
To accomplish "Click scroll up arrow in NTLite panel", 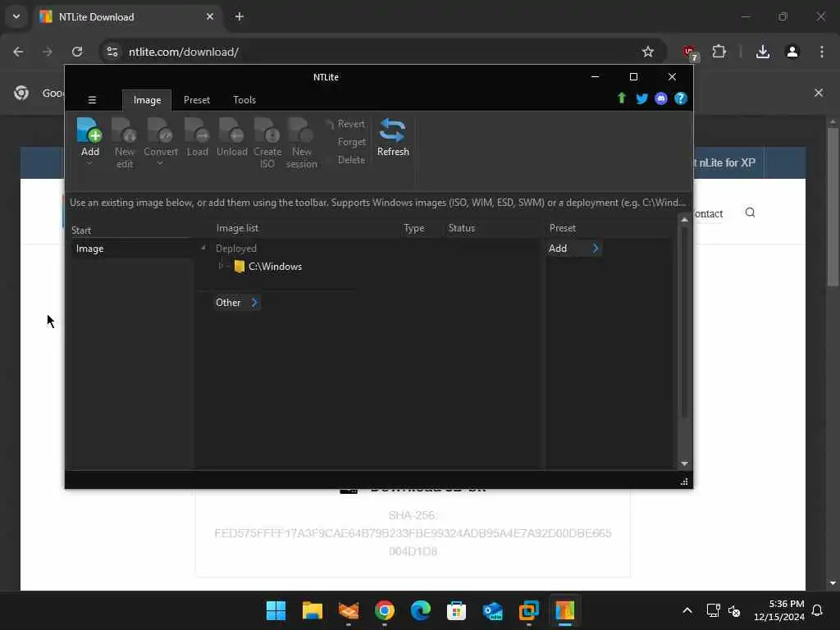I will tap(684, 220).
